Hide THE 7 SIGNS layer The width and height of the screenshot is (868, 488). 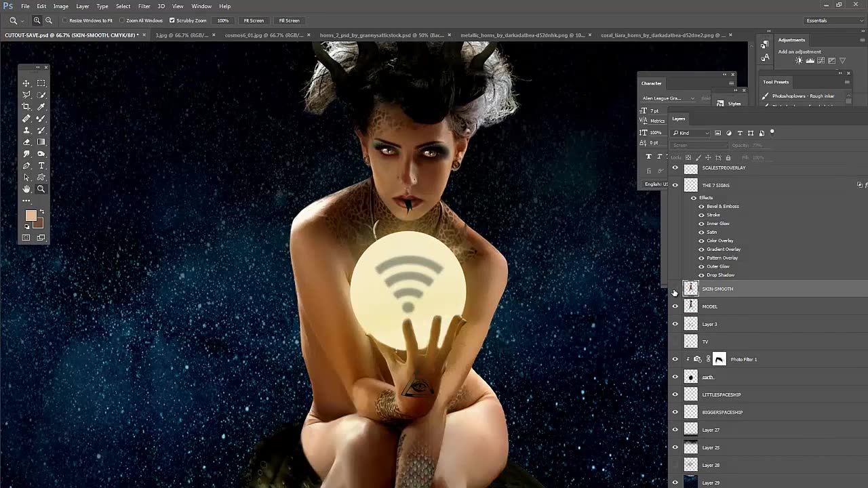pyautogui.click(x=675, y=184)
